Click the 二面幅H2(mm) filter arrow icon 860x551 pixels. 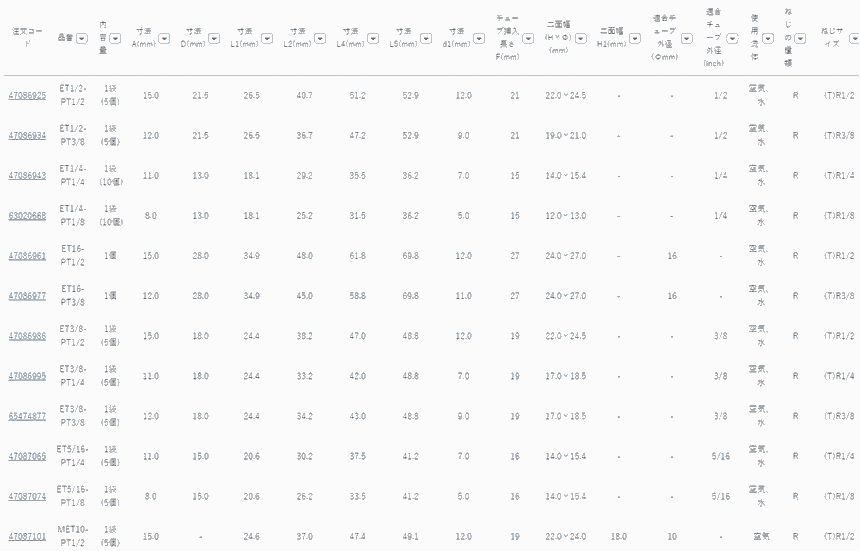pos(634,39)
